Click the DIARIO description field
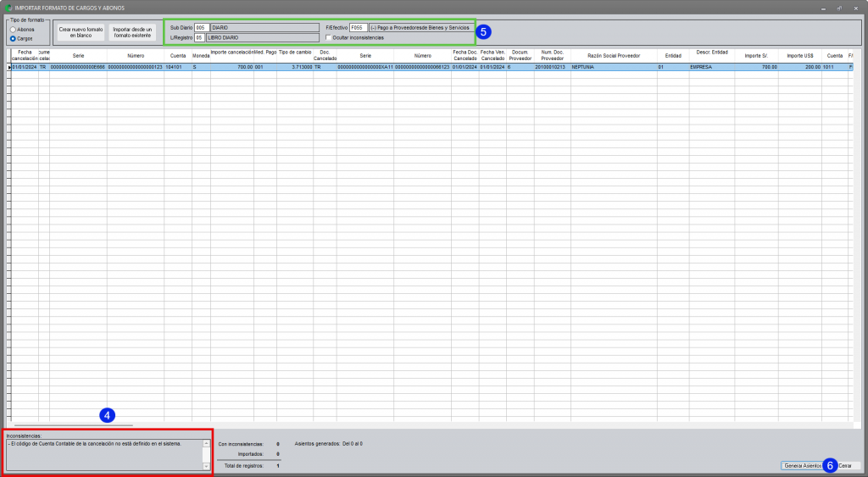868x477 pixels. 264,28
